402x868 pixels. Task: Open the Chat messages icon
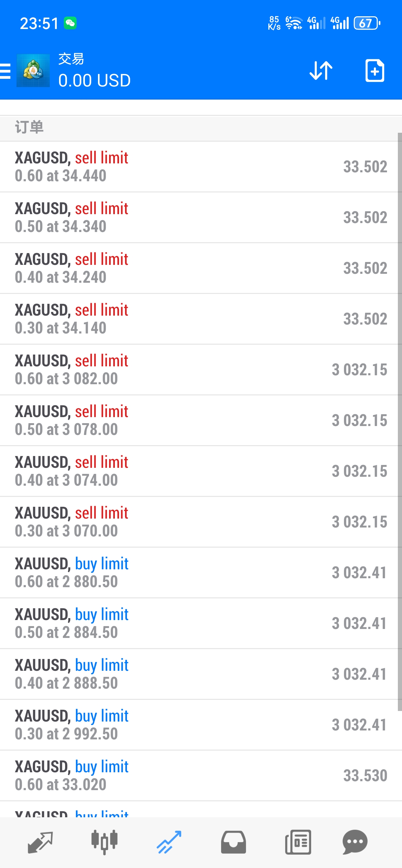[x=355, y=842]
